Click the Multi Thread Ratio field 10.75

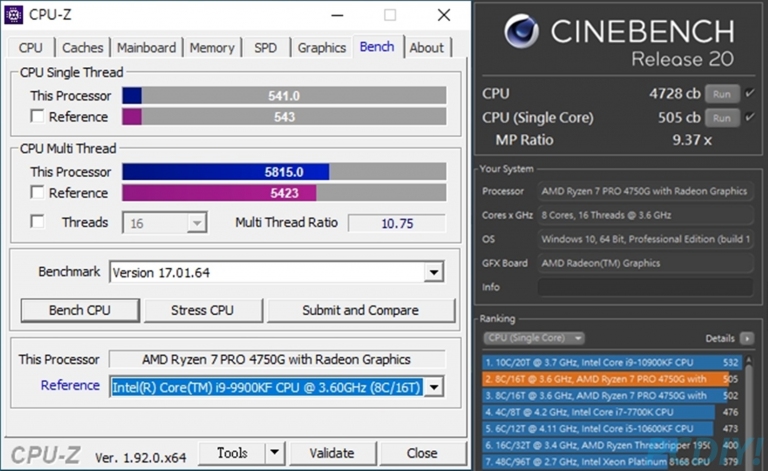[x=397, y=223]
